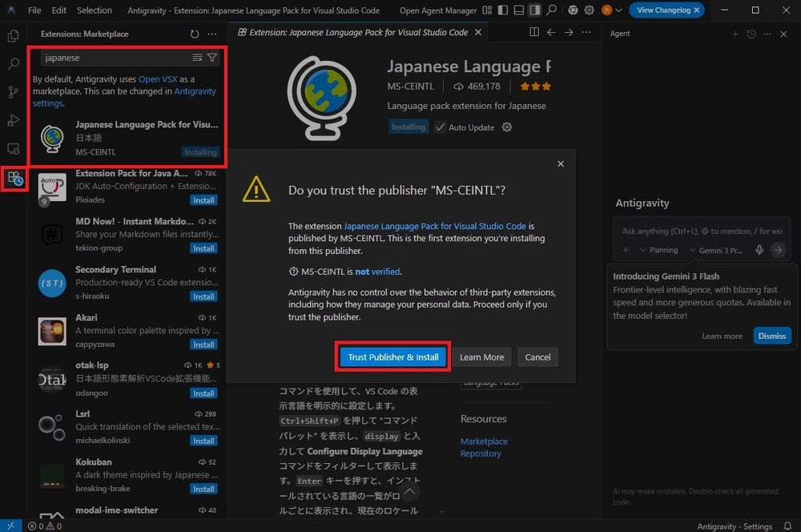The width and height of the screenshot is (801, 532).
Task: Open the Source Control view in activity bar
Action: tap(14, 92)
